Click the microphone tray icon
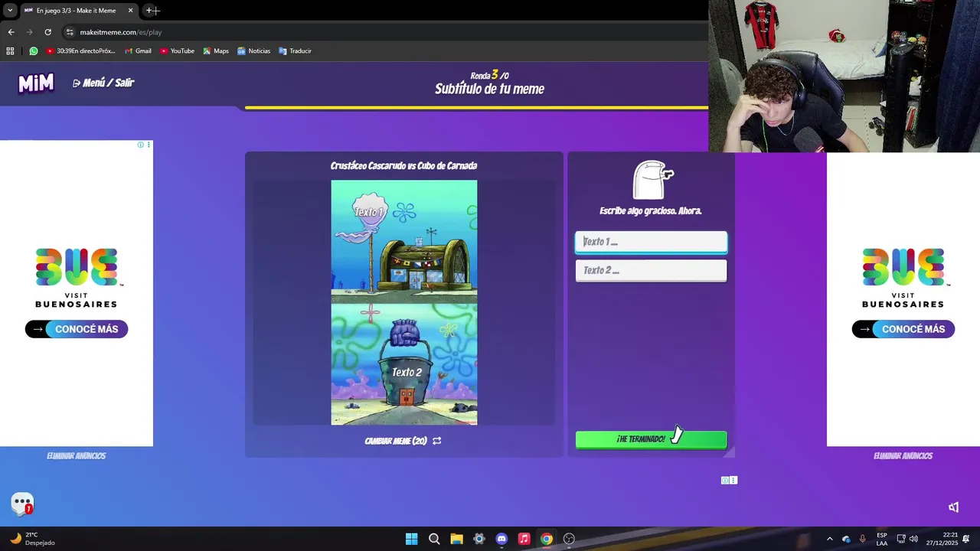This screenshot has height=551, width=980. click(x=863, y=539)
